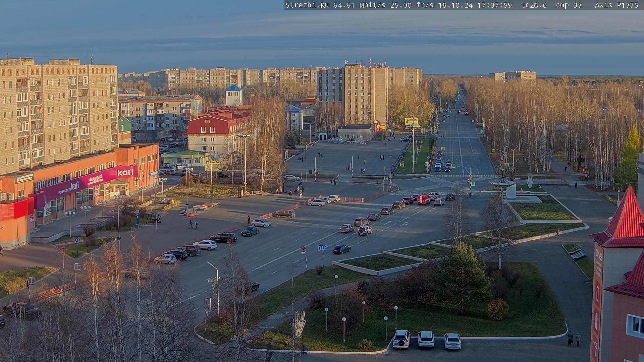Screen dimensions: 644x362
Task: Click the 17:37:59 time stamp
Action: [494, 5]
